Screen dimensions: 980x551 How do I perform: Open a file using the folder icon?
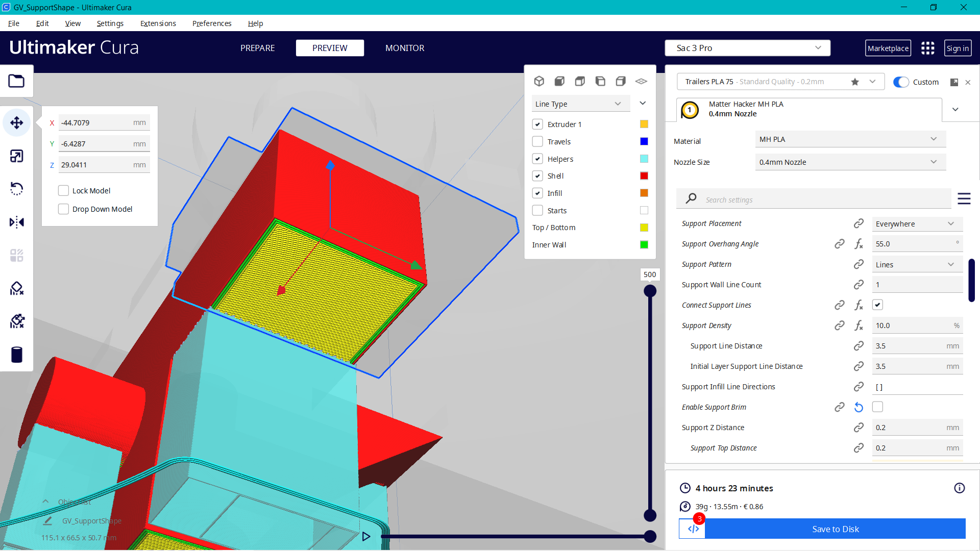tap(16, 81)
